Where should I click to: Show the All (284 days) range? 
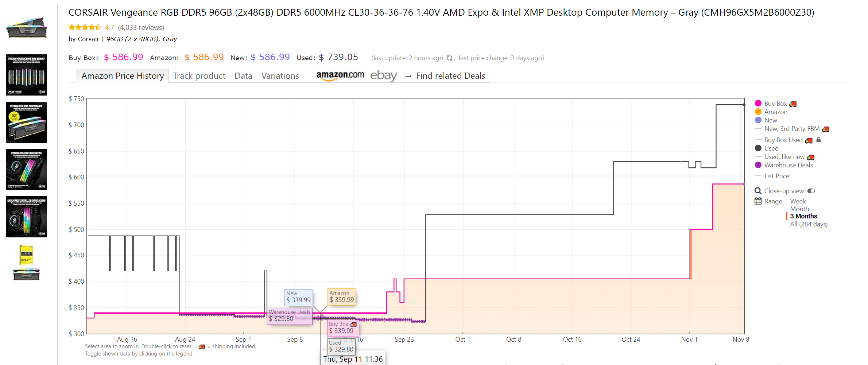pos(809,224)
